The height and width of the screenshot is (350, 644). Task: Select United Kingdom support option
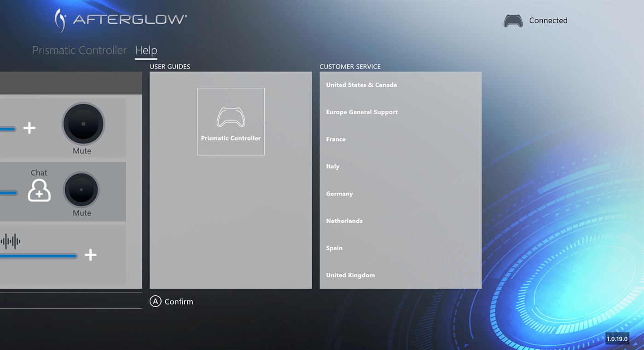click(x=350, y=275)
